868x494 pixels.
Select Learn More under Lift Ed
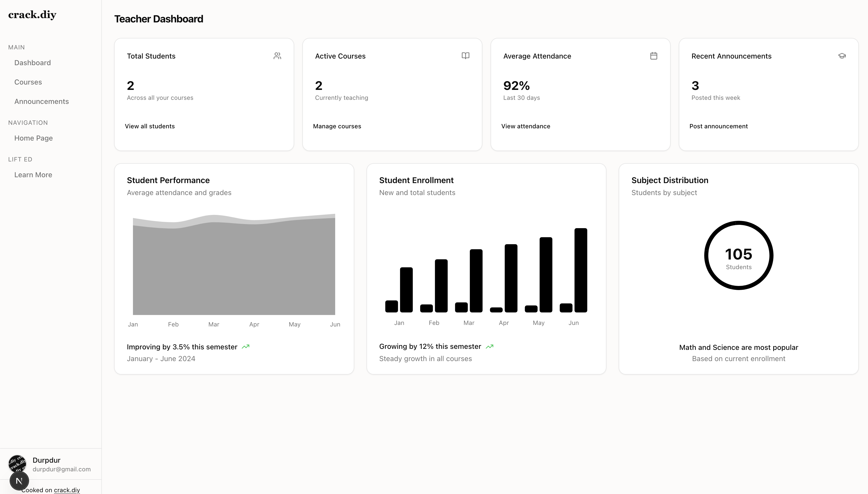[33, 175]
